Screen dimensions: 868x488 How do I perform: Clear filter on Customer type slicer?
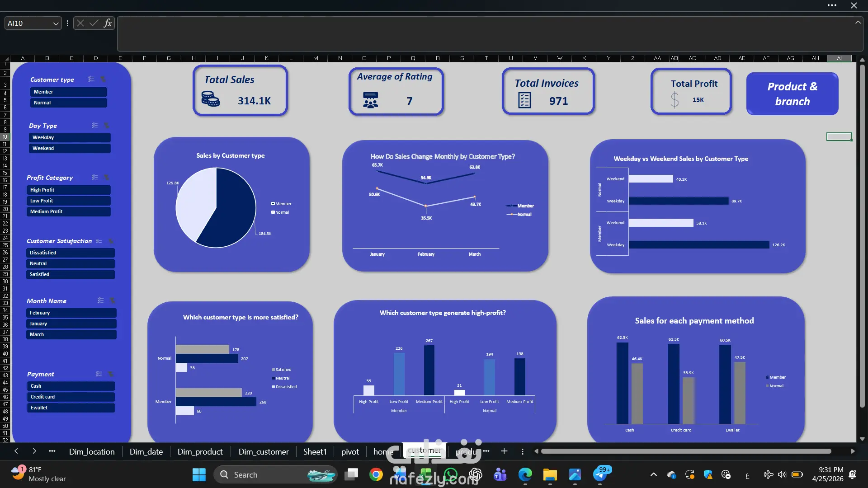(x=103, y=79)
